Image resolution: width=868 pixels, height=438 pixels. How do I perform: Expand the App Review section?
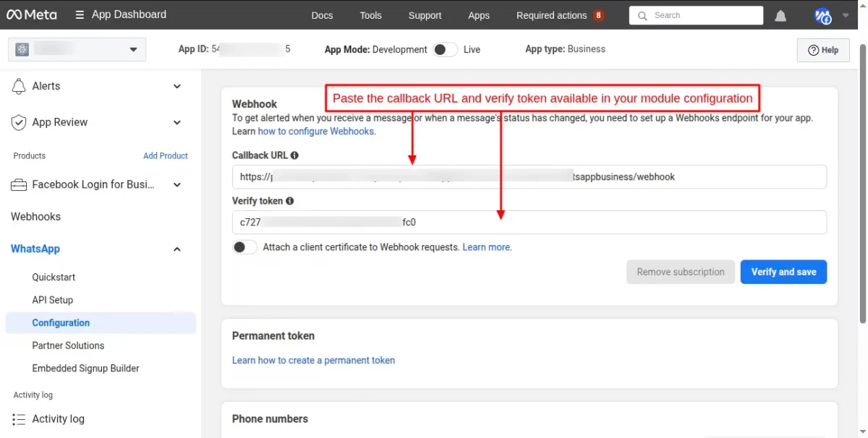[x=177, y=122]
